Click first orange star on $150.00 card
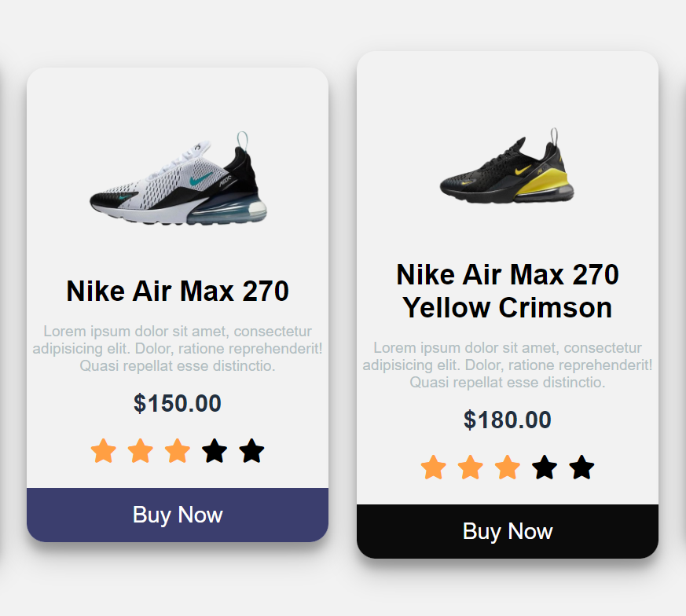686x616 pixels. point(104,451)
